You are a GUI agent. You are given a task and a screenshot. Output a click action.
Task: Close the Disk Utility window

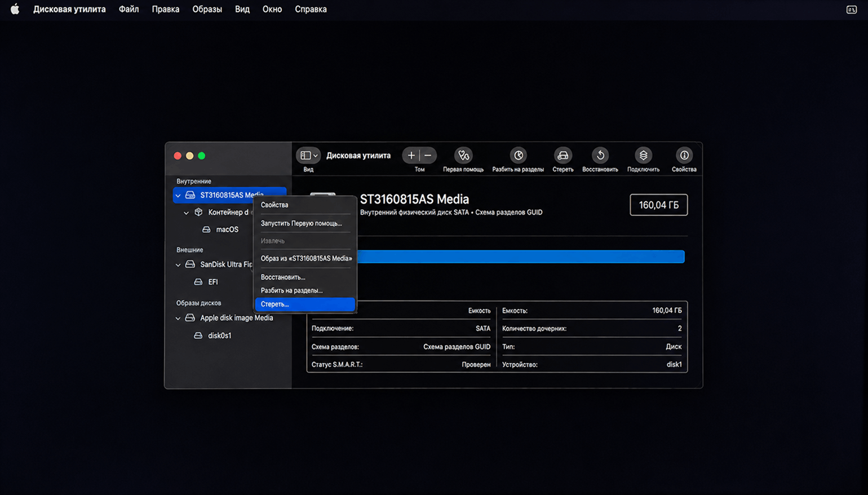tap(178, 156)
